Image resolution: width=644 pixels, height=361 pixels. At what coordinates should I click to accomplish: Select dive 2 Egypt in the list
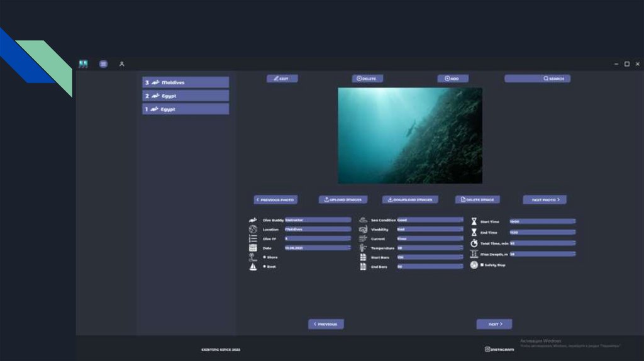pyautogui.click(x=186, y=96)
